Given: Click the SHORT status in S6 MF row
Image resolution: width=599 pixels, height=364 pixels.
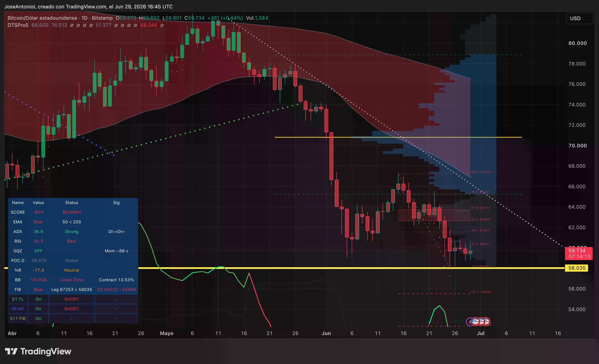Looking at the screenshot, I should [72, 309].
